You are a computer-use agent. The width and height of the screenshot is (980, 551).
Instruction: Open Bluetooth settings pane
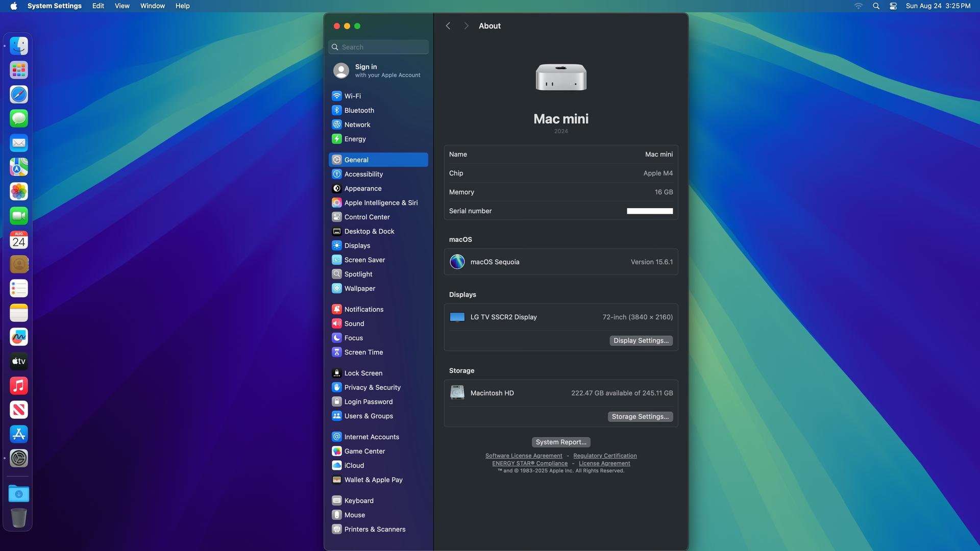(x=378, y=110)
